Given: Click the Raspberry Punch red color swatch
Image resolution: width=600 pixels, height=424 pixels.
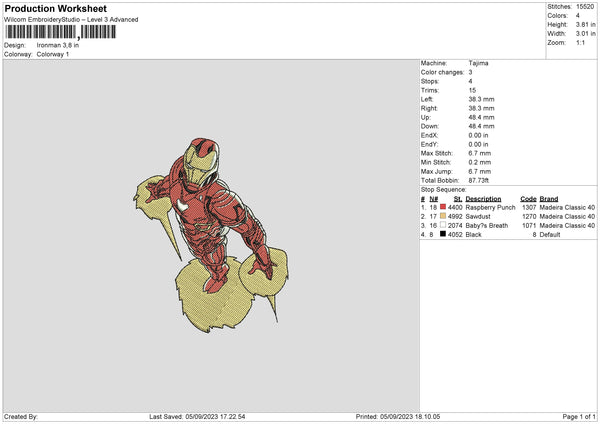Looking at the screenshot, I should click(x=443, y=207).
